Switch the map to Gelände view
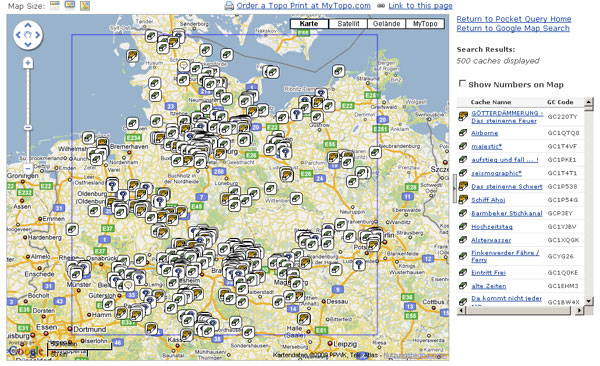600x366 pixels. (386, 24)
